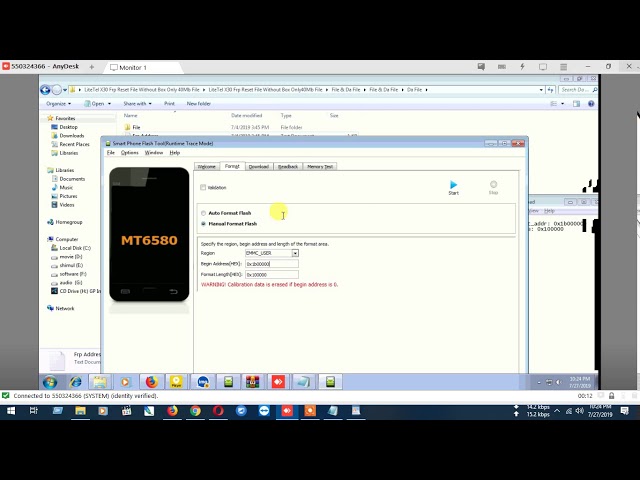Click Print in Explorer toolbar

tap(169, 104)
